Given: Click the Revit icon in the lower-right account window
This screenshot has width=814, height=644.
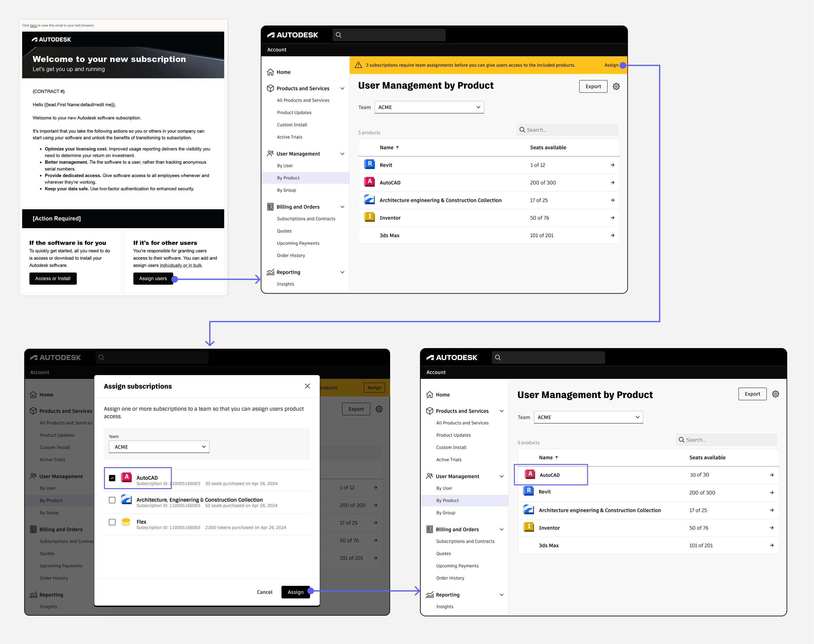Looking at the screenshot, I should [x=528, y=491].
